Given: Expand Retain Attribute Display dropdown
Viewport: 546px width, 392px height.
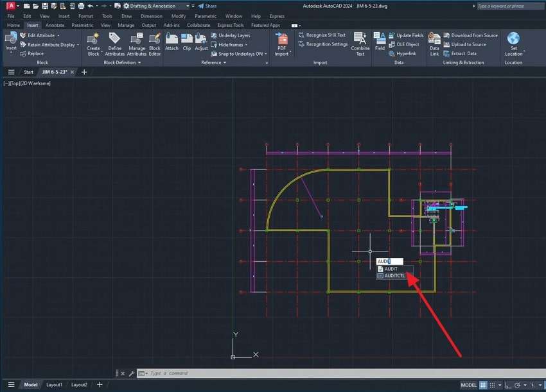Looking at the screenshot, I should click(x=78, y=45).
